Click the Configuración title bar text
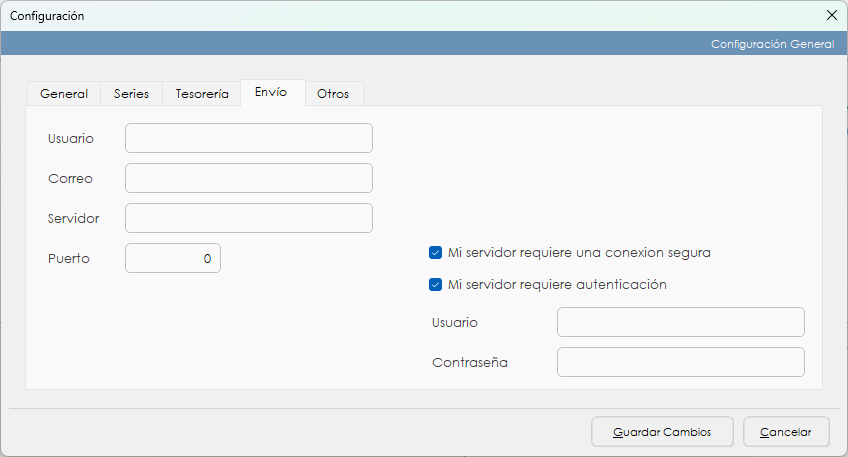 tap(47, 16)
